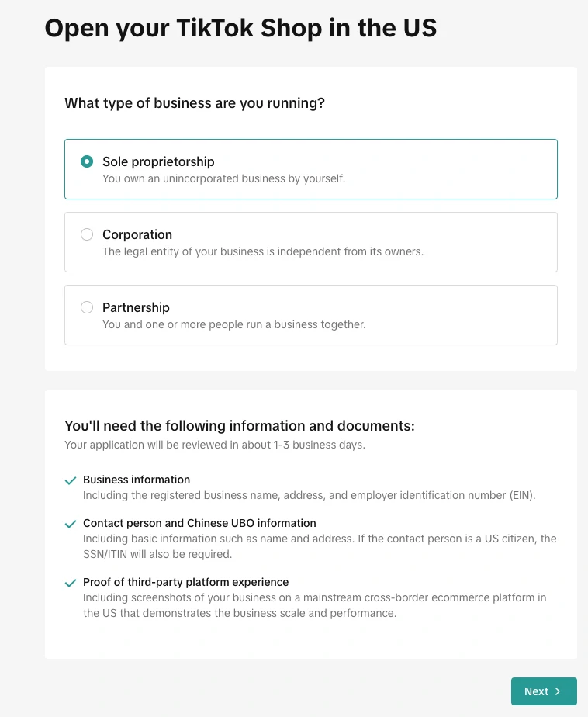
Task: Click the 'Corporation' option title text
Action: point(137,234)
